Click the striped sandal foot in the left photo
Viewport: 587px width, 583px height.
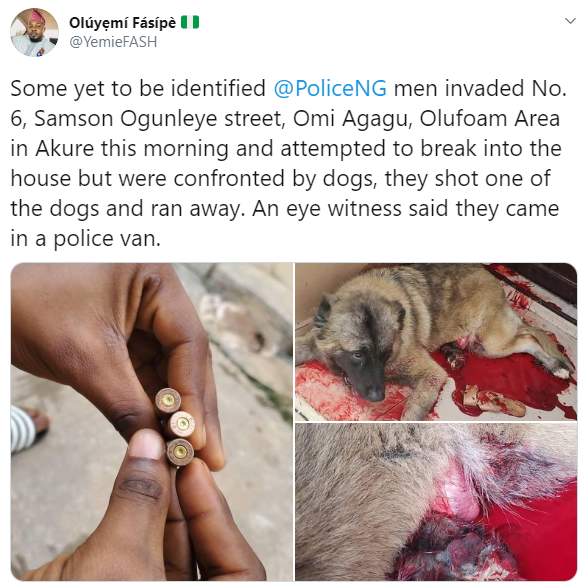(28, 428)
